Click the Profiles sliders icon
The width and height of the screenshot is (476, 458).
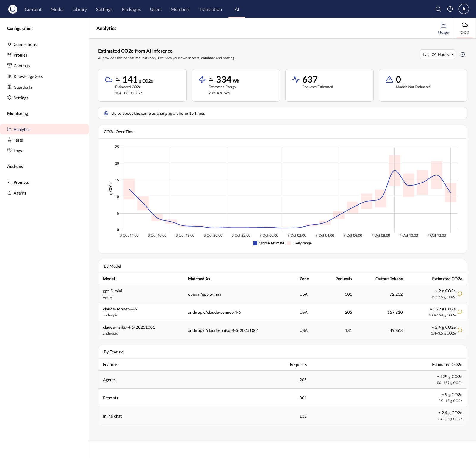(x=10, y=55)
